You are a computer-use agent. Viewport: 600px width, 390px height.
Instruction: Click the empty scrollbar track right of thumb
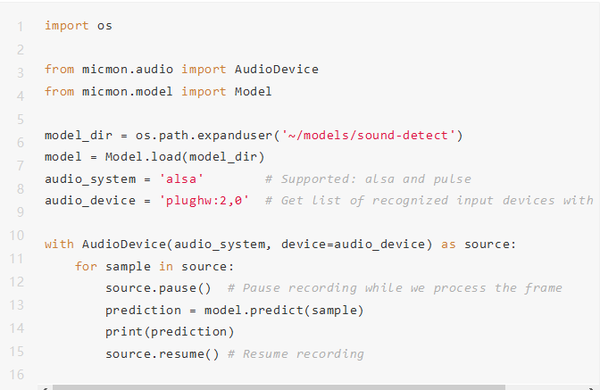545,387
